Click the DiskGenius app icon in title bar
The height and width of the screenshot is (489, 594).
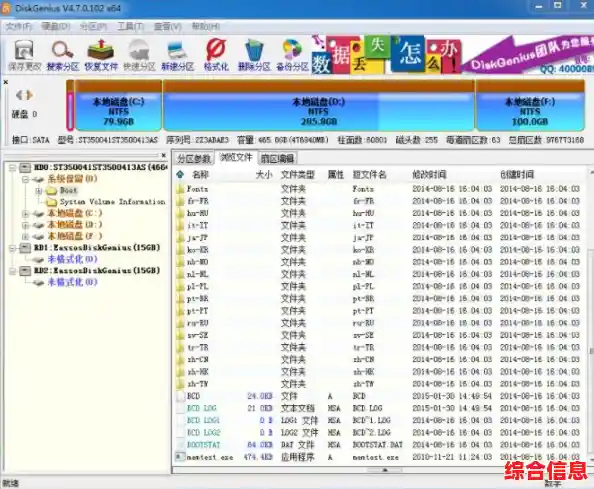pyautogui.click(x=6, y=8)
